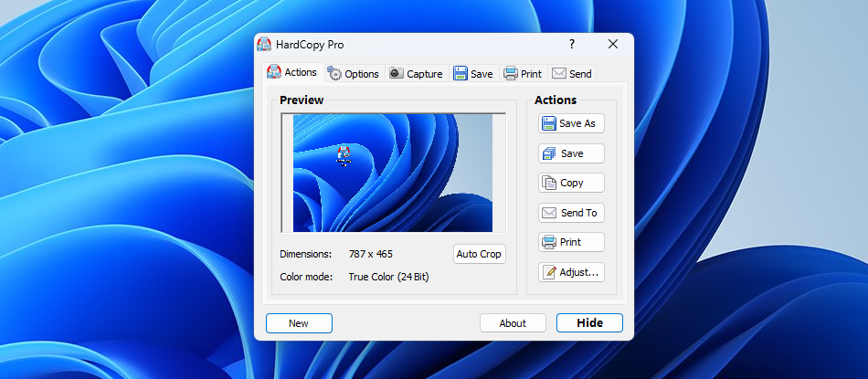
Task: Click the Copy button's pages icon
Action: coord(549,183)
